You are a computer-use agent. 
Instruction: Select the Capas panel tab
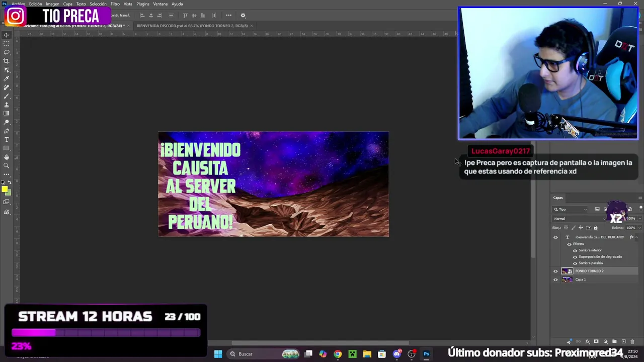[x=558, y=198]
